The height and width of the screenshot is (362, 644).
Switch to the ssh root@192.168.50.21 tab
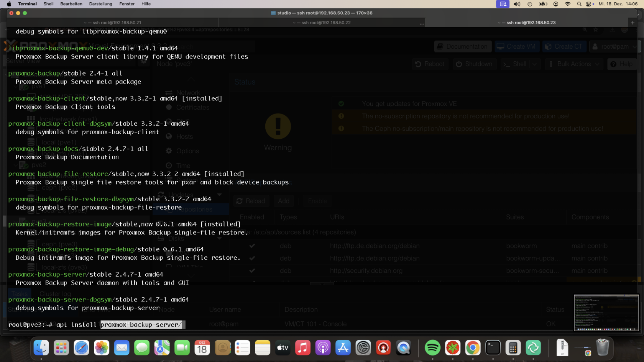(x=112, y=23)
